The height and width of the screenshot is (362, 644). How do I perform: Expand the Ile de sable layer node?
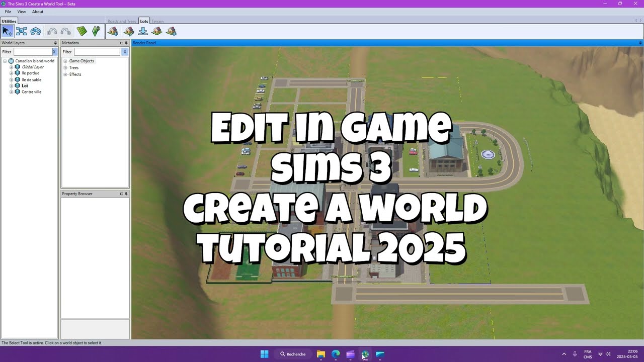pos(11,79)
